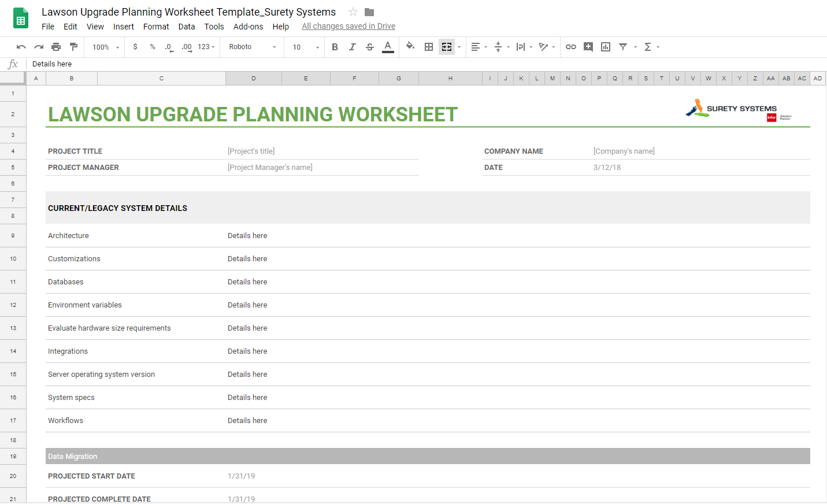The width and height of the screenshot is (827, 504).
Task: Insert comment icon
Action: pos(588,47)
